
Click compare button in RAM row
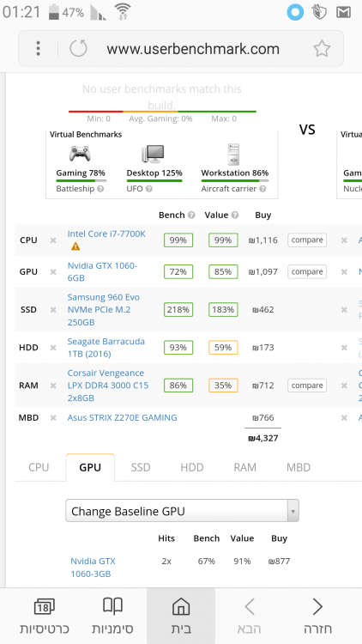307,386
